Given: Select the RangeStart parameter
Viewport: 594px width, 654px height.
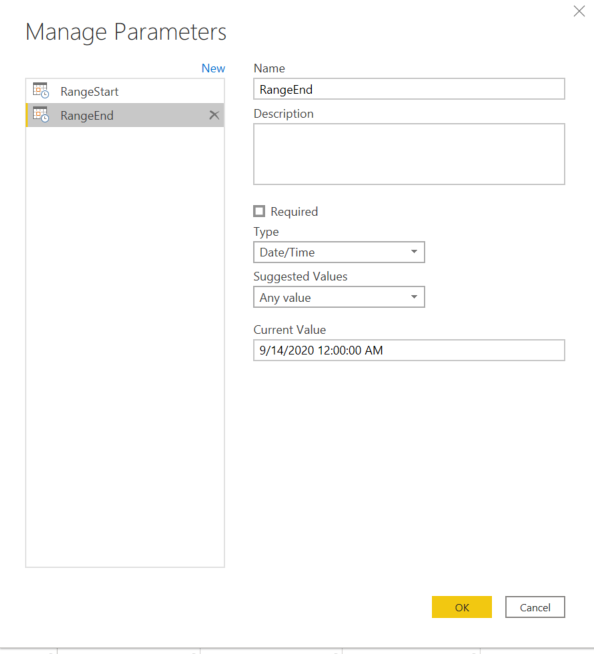Looking at the screenshot, I should pos(125,91).
